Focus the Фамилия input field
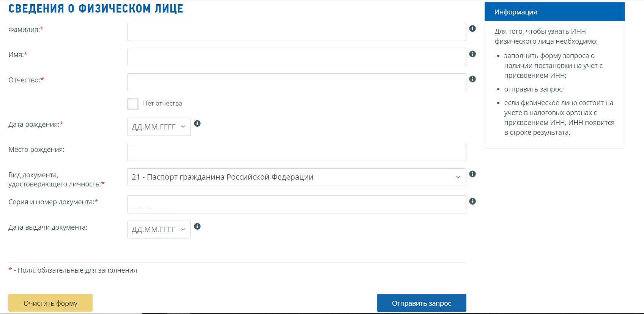644x314 pixels. (296, 32)
